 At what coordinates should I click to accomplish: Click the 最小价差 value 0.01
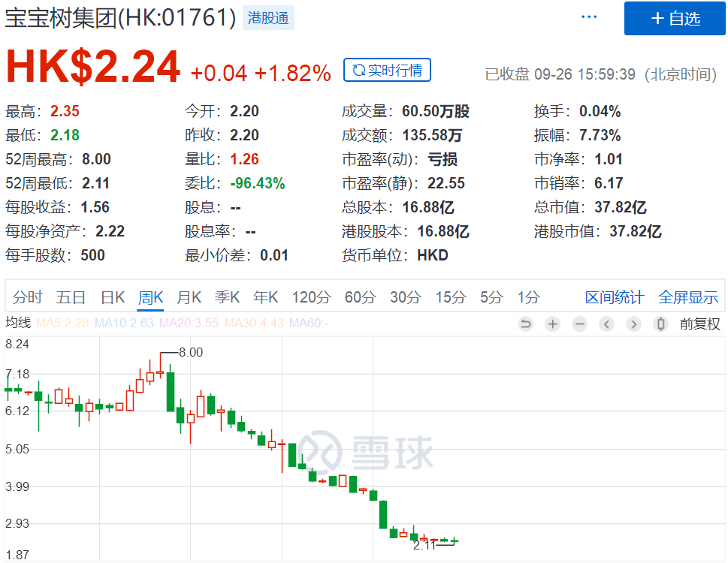coord(274,255)
